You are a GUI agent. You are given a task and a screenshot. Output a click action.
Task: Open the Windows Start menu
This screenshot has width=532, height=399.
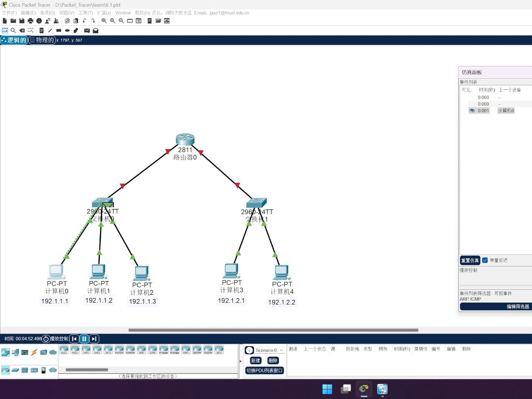(x=327, y=389)
